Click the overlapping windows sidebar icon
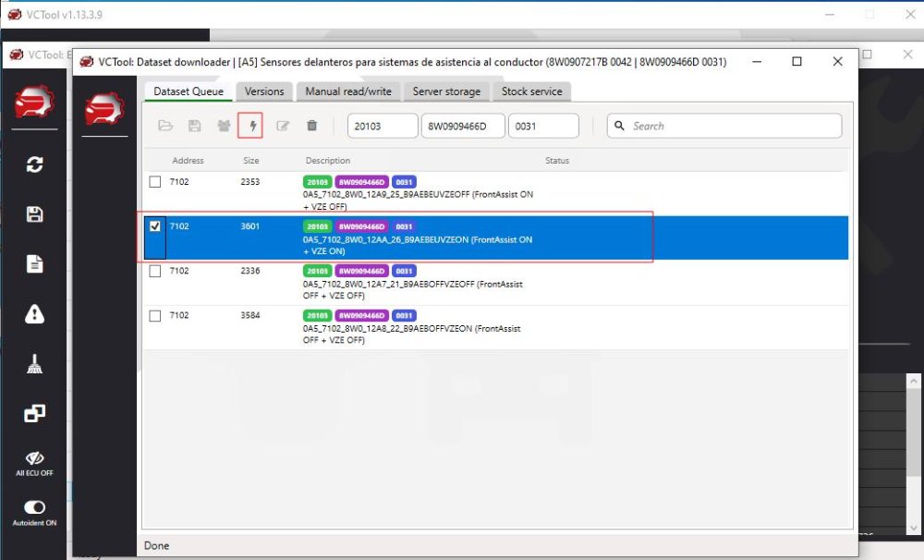The image size is (924, 560). point(34,414)
